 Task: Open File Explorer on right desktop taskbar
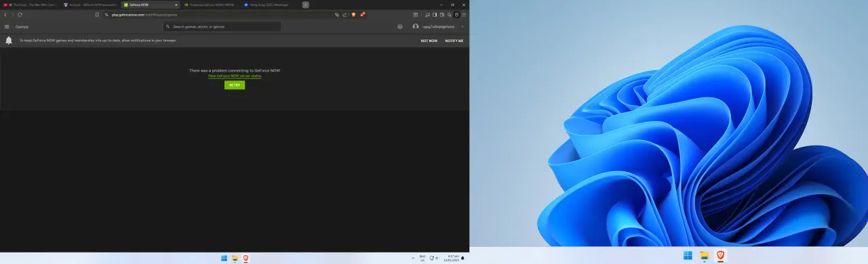(x=705, y=255)
